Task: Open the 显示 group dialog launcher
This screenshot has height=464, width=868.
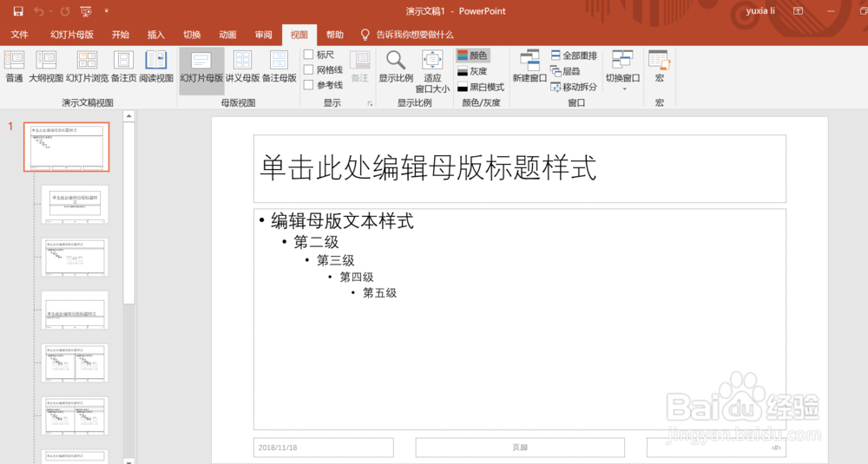Action: coord(370,103)
